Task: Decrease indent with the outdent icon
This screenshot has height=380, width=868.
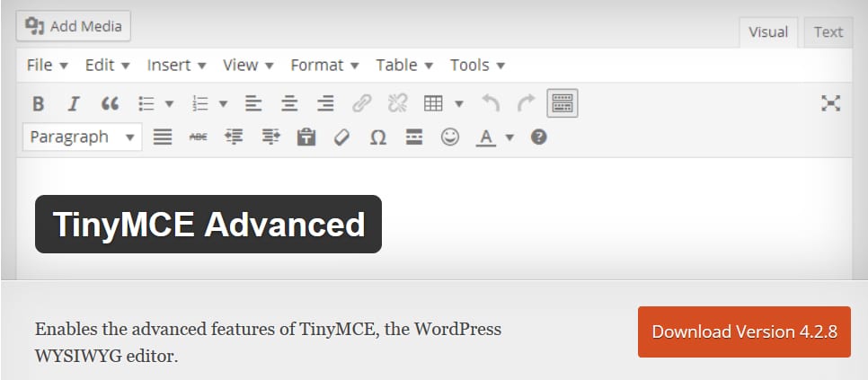Action: coord(235,137)
